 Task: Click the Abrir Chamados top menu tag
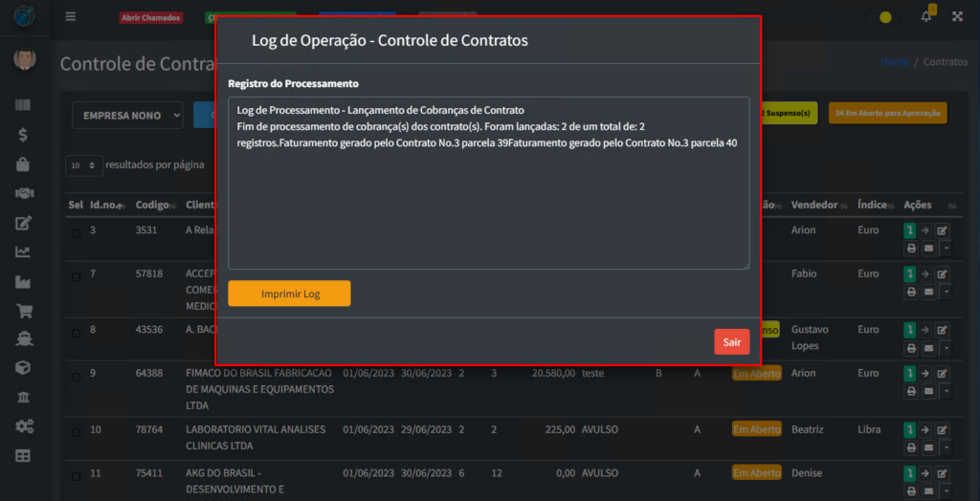(x=150, y=18)
